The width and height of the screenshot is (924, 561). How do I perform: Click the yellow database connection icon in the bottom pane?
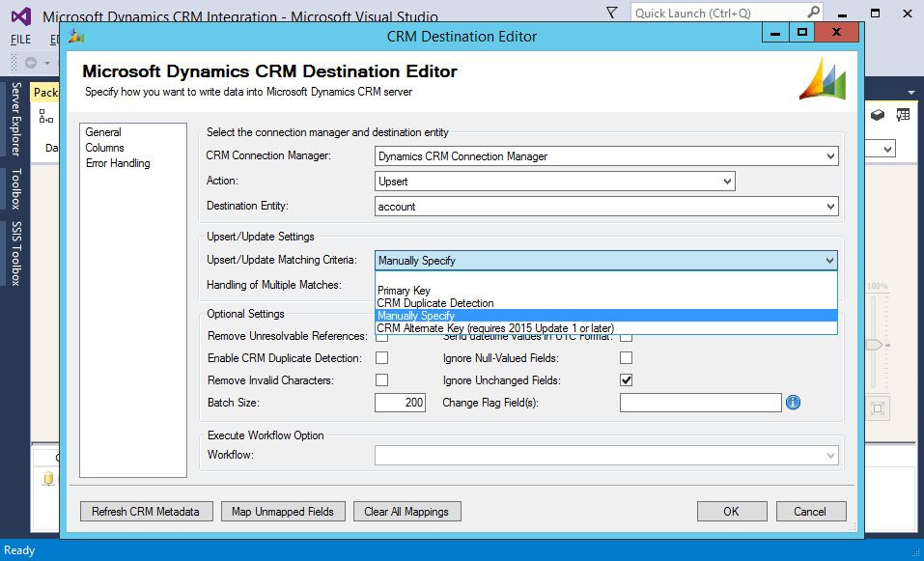tap(48, 479)
